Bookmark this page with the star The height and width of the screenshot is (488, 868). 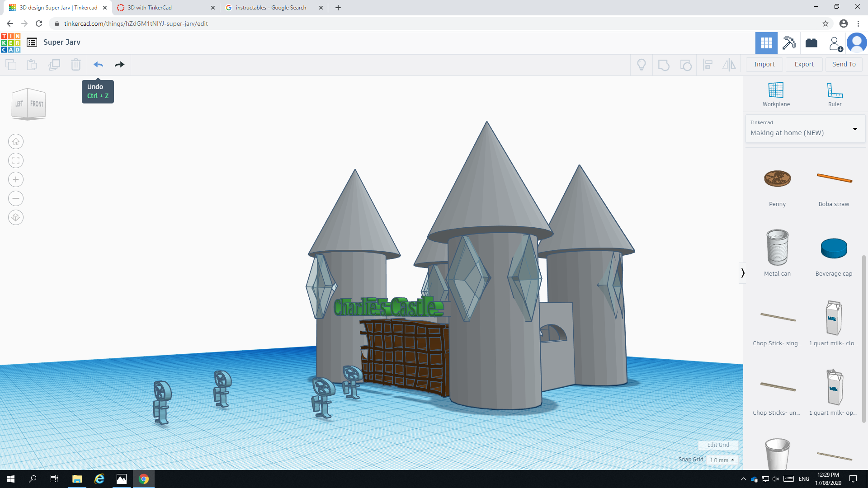(x=826, y=23)
